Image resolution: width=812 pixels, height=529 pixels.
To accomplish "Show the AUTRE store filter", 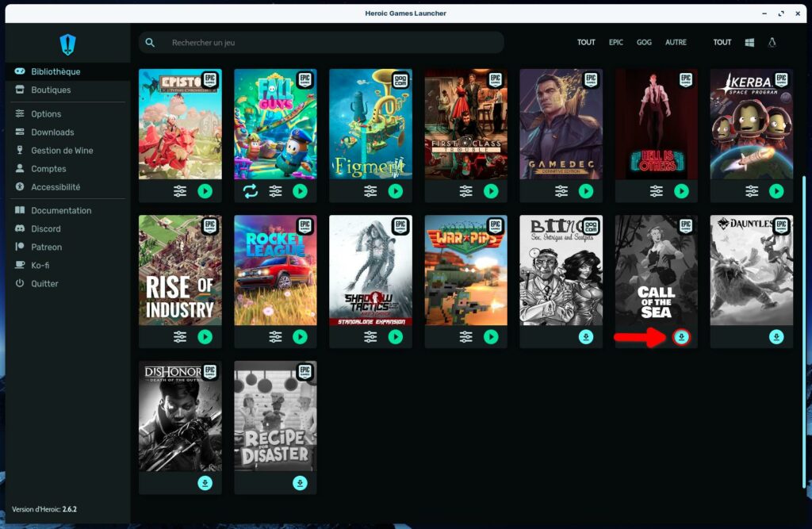I will [676, 43].
